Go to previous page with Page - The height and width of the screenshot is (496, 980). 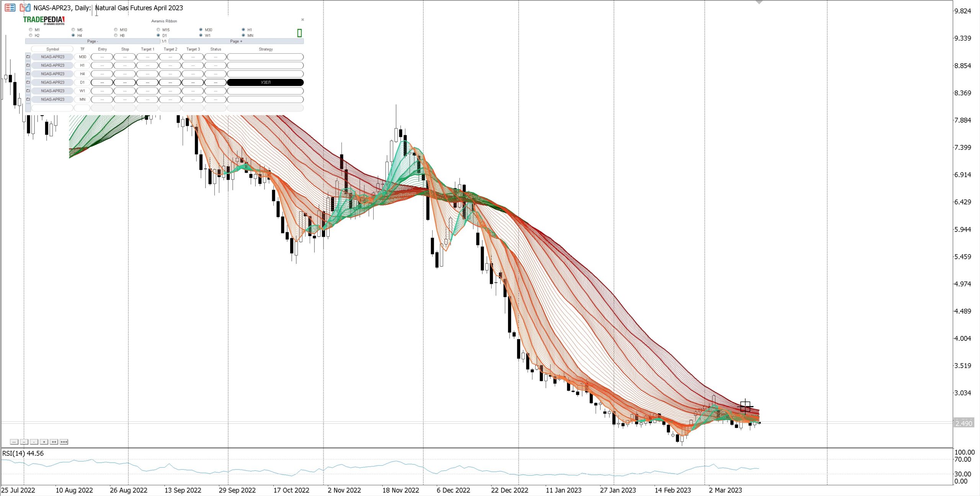click(92, 41)
